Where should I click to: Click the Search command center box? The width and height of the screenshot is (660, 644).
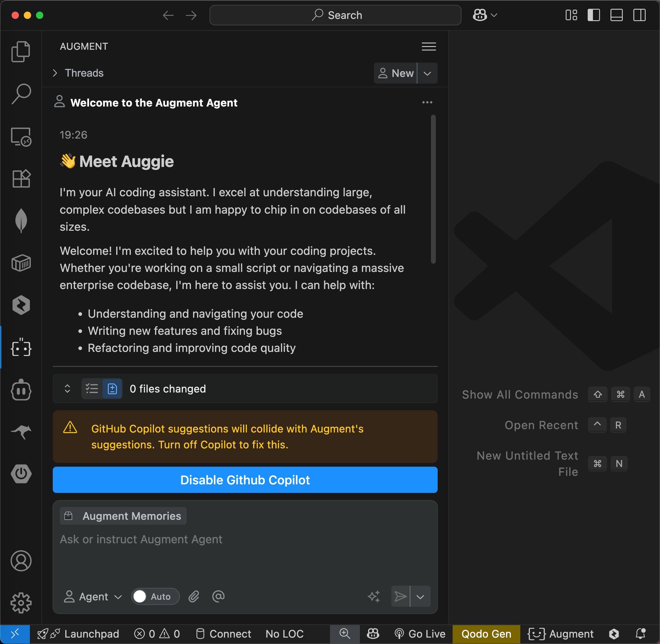(x=335, y=15)
